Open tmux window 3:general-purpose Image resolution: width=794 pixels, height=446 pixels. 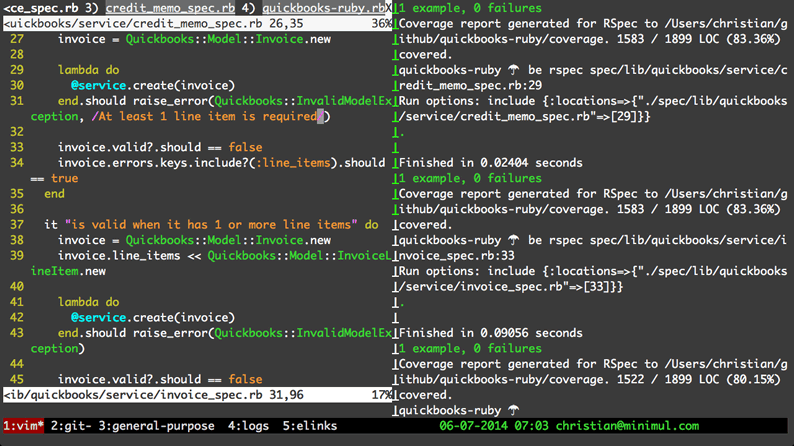tap(156, 426)
